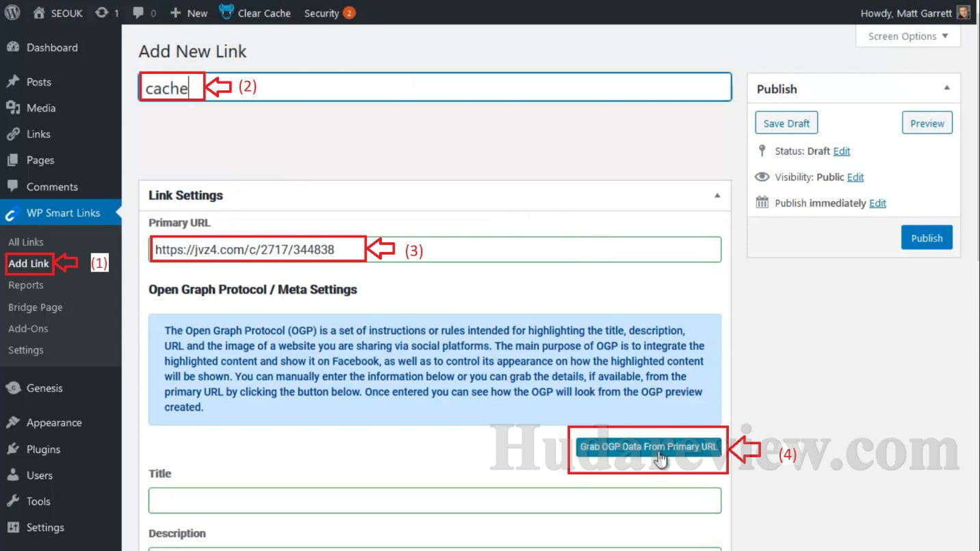This screenshot has height=551, width=980.
Task: Edit the Visibility: Public setting
Action: 855,177
